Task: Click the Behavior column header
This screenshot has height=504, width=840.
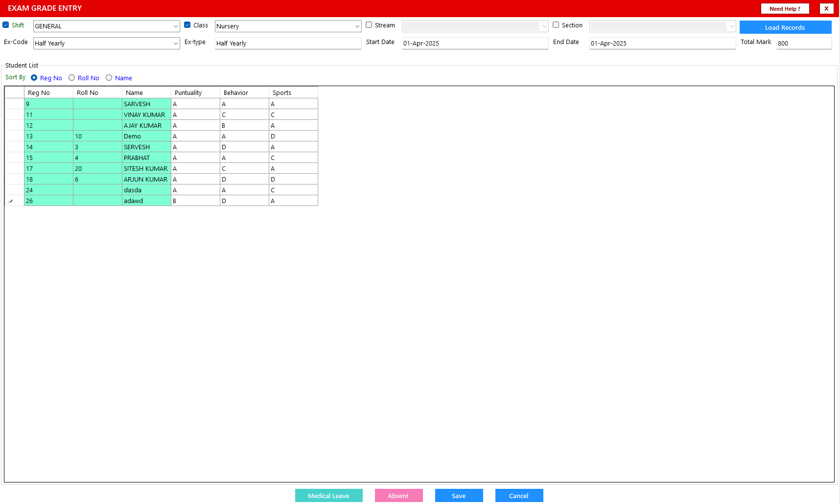Action: [245, 92]
